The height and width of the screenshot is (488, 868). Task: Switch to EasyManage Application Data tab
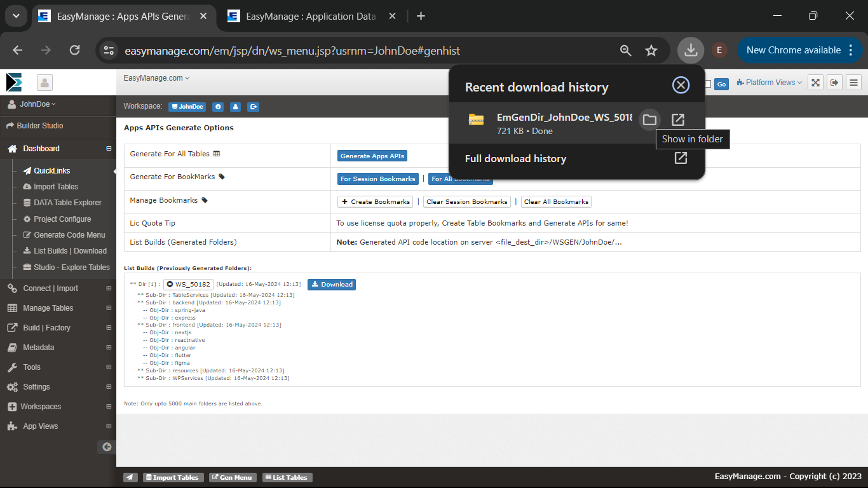click(311, 17)
